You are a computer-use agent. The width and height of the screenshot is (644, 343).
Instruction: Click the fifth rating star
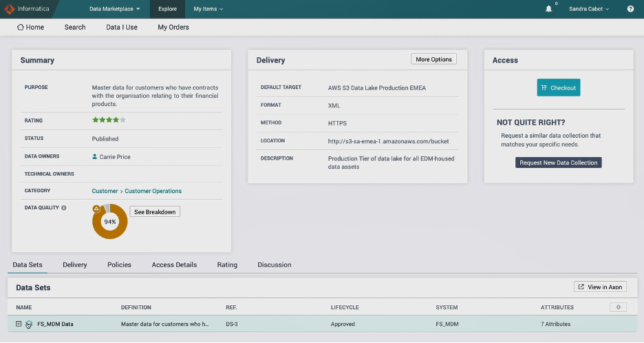(123, 120)
